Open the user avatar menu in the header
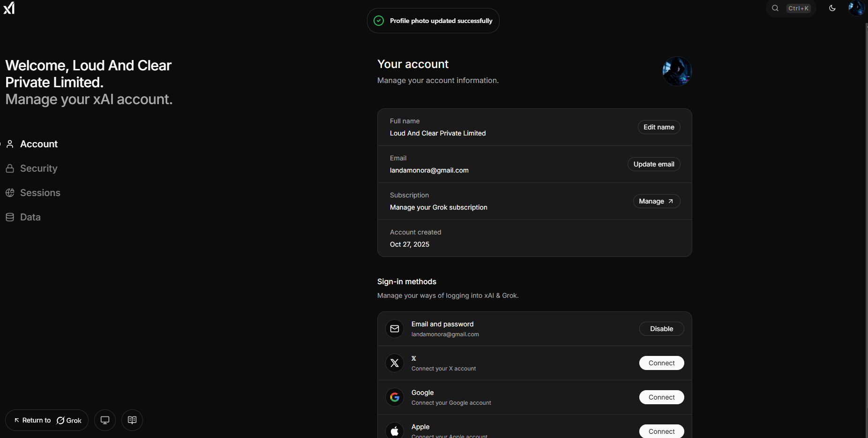868x438 pixels. tap(856, 8)
